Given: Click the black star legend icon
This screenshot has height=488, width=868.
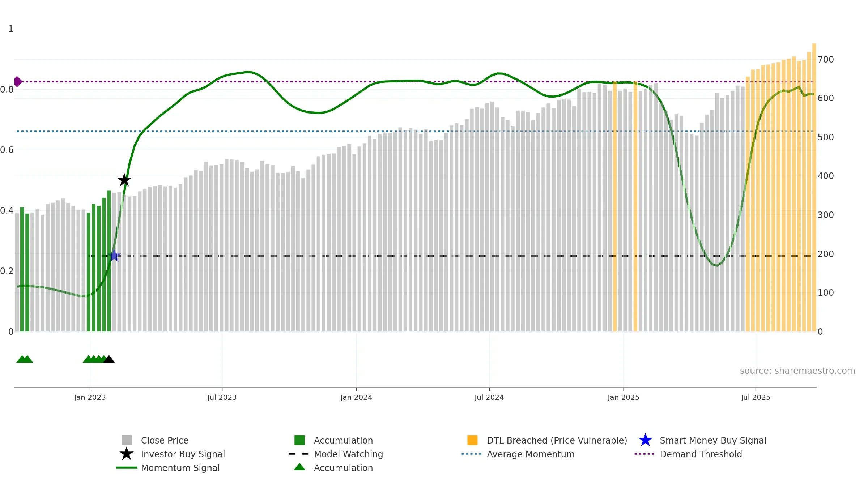Looking at the screenshot, I should tap(126, 454).
